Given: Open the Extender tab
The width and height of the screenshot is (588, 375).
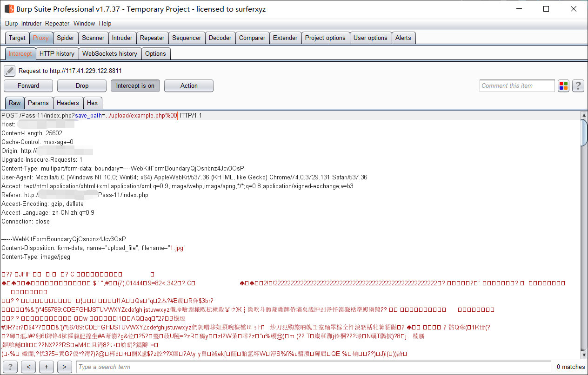Looking at the screenshot, I should click(x=285, y=38).
